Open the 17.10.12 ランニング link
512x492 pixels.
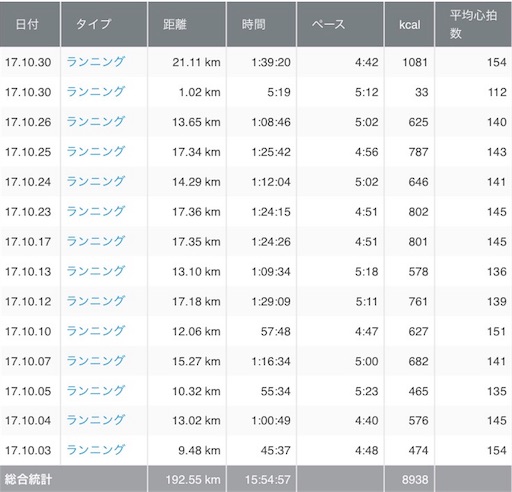96,301
